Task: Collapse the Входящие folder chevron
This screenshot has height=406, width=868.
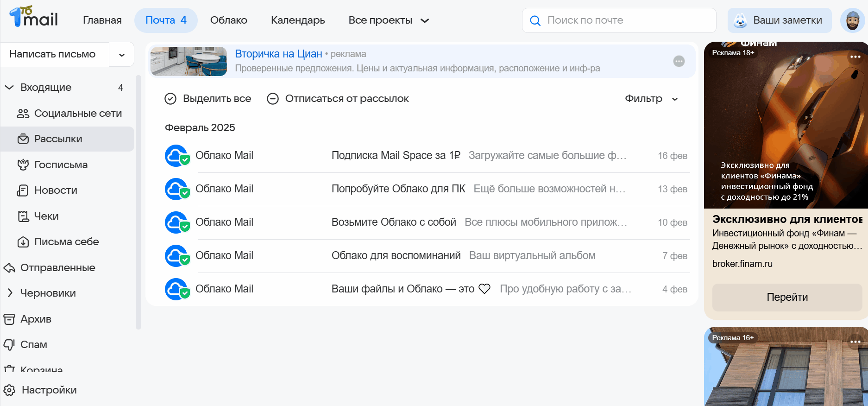Action: click(9, 88)
